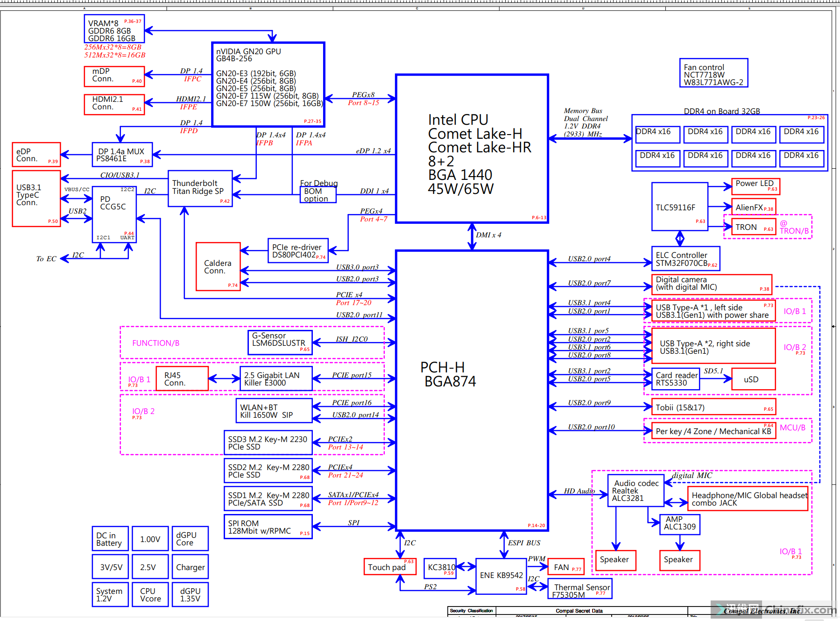Click the FUNCTION/B board label
Screen dimensions: 840x621
(x=156, y=343)
